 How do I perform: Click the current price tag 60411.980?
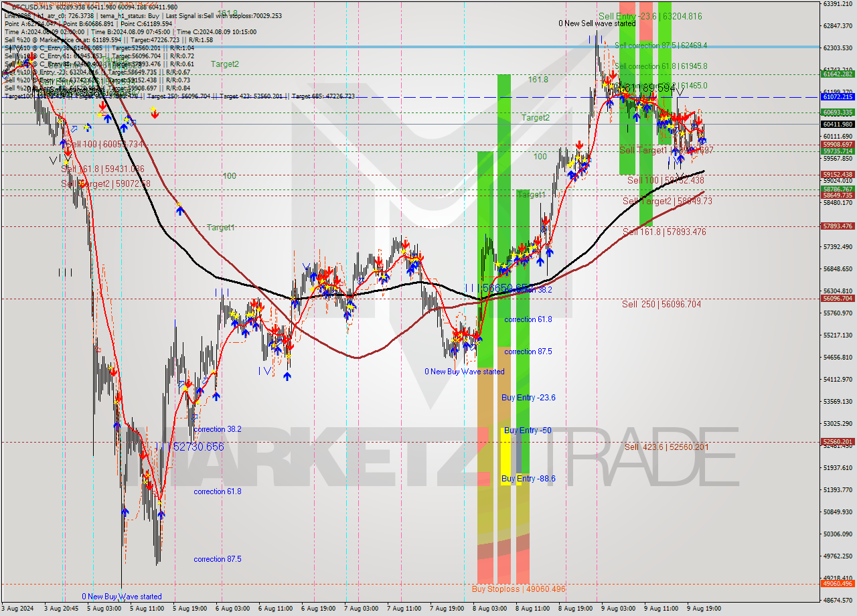click(838, 125)
